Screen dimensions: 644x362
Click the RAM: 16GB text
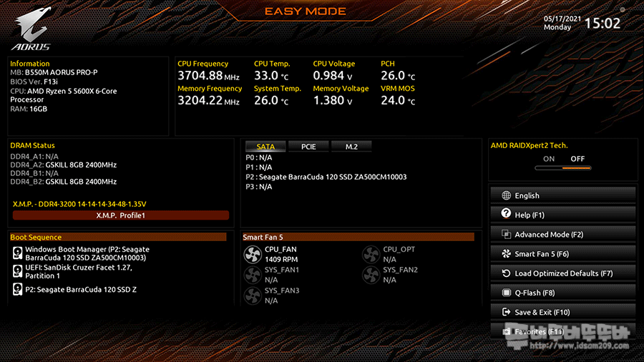coord(29,109)
